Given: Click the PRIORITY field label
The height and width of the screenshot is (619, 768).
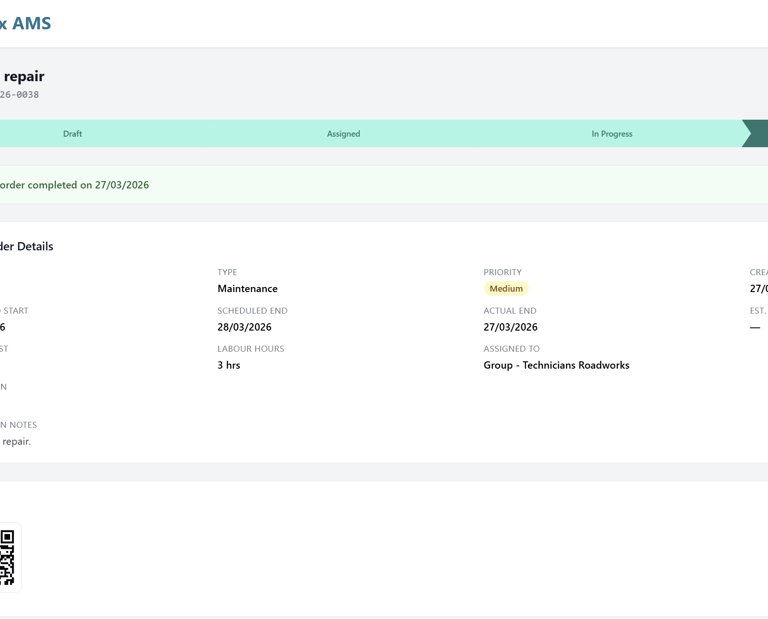Looking at the screenshot, I should tap(503, 272).
